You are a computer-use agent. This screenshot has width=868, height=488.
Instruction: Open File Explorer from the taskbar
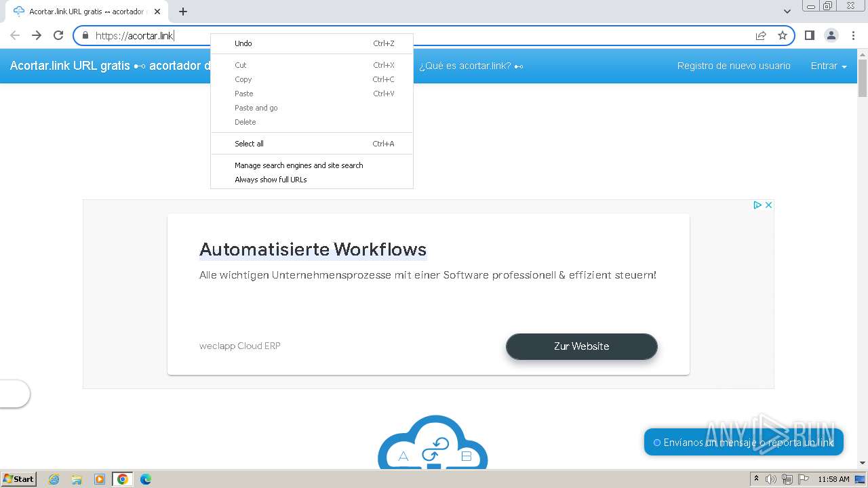tap(77, 479)
